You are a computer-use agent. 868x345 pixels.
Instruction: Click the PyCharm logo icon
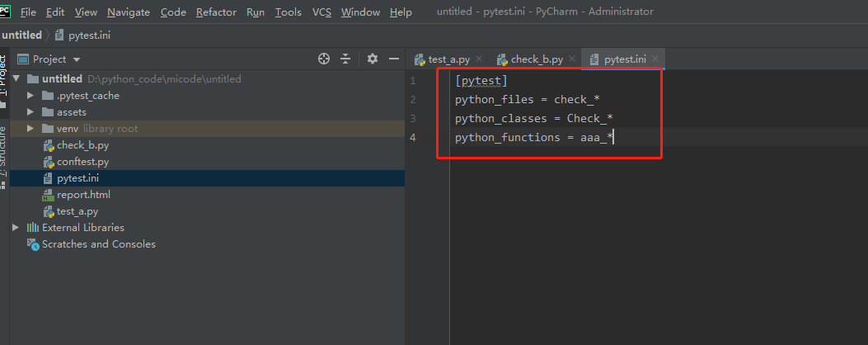coord(5,10)
